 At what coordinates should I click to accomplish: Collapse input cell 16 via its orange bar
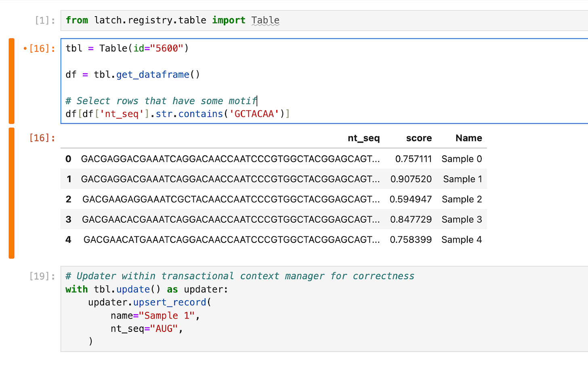click(11, 81)
